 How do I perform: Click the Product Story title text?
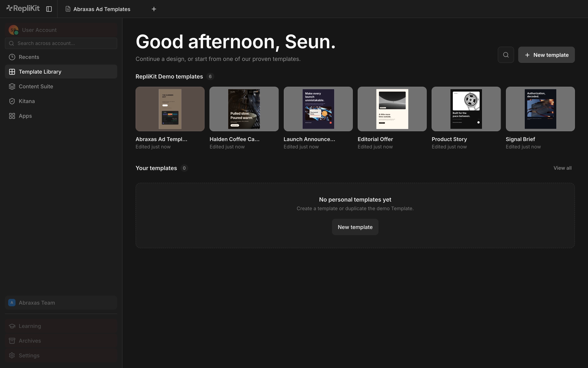[x=449, y=139]
